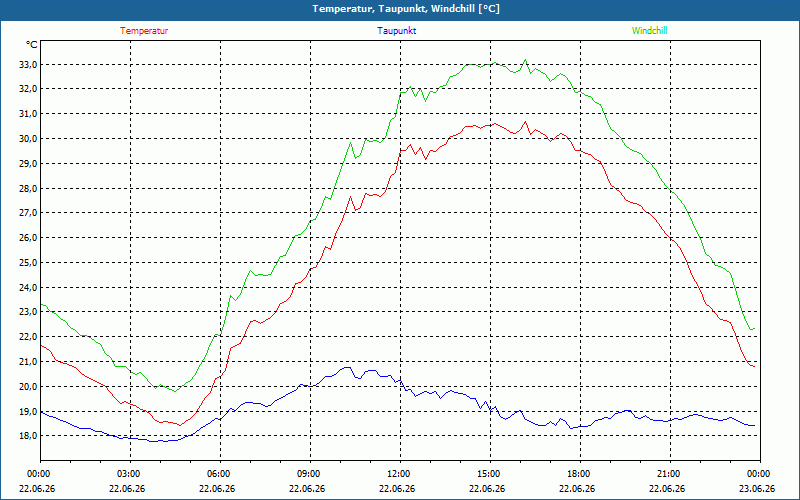Click the 23.06.26 date label
Image resolution: width=800 pixels, height=500 pixels.
757,488
